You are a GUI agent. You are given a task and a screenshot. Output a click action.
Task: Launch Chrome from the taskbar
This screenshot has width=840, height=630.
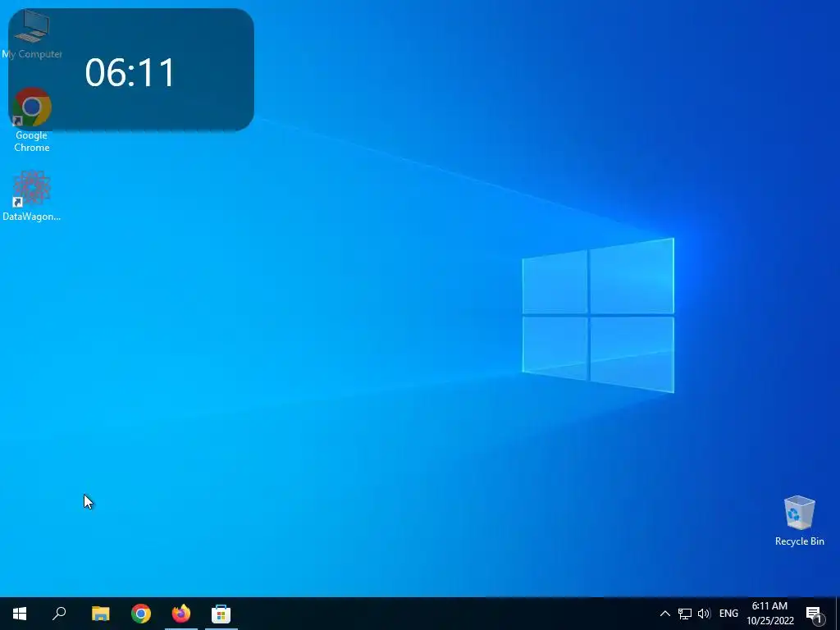[x=141, y=614]
